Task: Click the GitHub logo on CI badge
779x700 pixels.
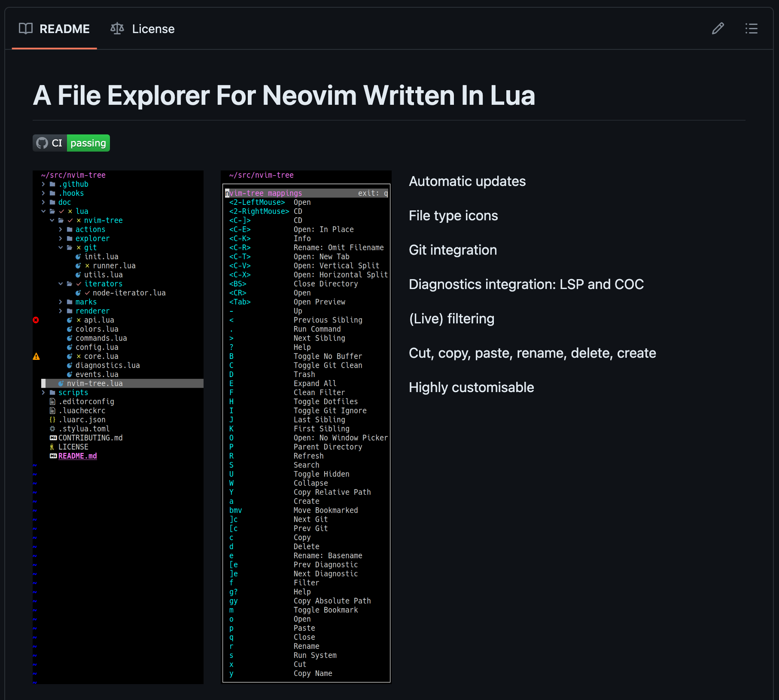Action: 42,143
